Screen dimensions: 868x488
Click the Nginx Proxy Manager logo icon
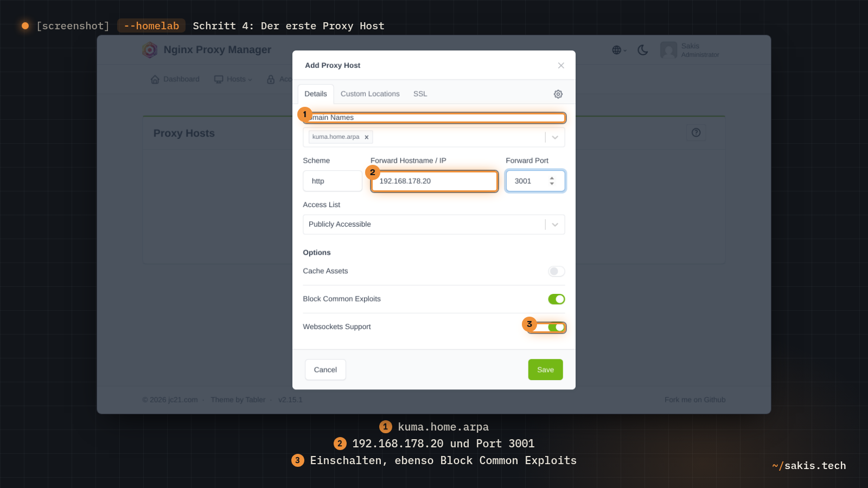(x=150, y=50)
